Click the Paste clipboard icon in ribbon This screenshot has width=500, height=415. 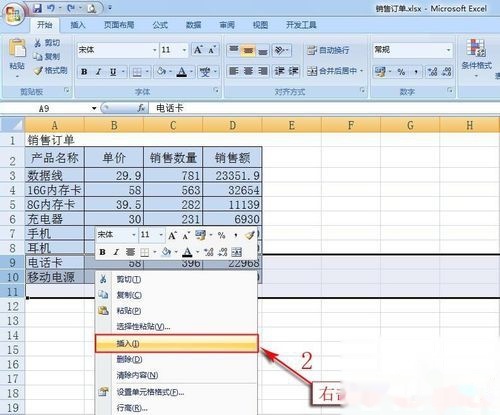[x=17, y=48]
